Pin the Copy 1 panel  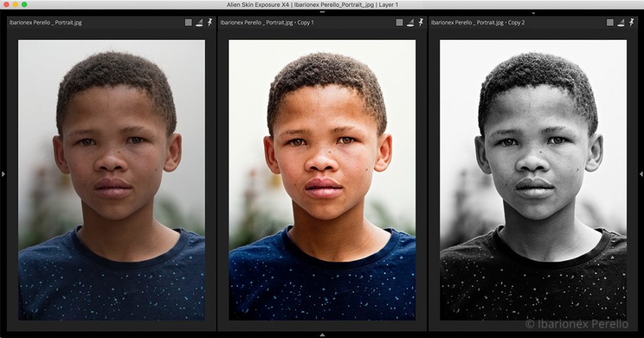(x=421, y=22)
